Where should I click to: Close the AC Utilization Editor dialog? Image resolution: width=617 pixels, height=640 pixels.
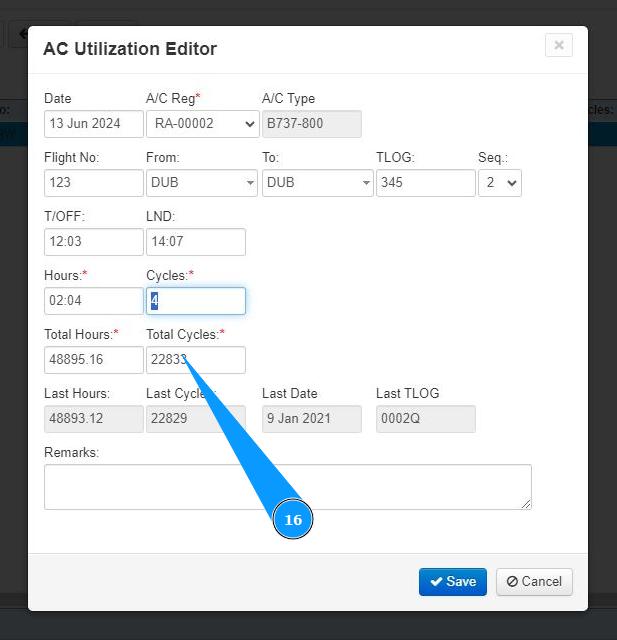coord(559,45)
